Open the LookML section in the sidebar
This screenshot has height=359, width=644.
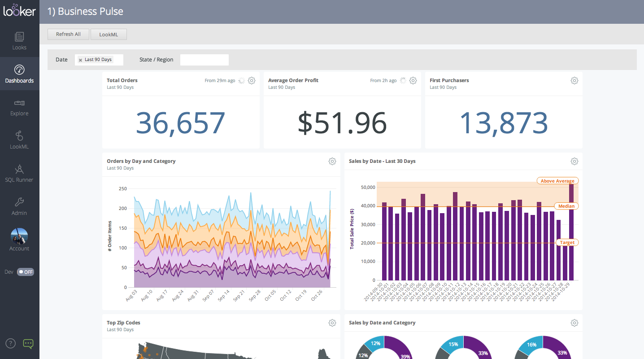[19, 140]
